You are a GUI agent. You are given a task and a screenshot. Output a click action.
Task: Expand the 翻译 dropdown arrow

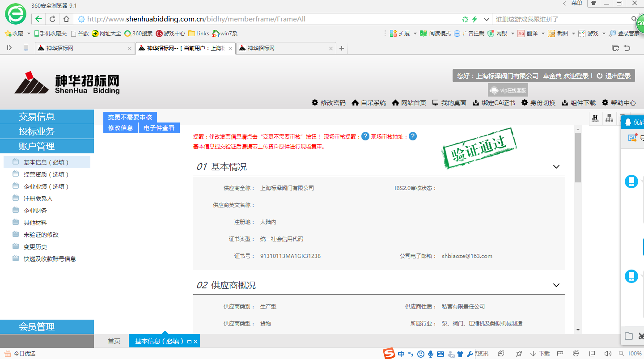coord(542,34)
